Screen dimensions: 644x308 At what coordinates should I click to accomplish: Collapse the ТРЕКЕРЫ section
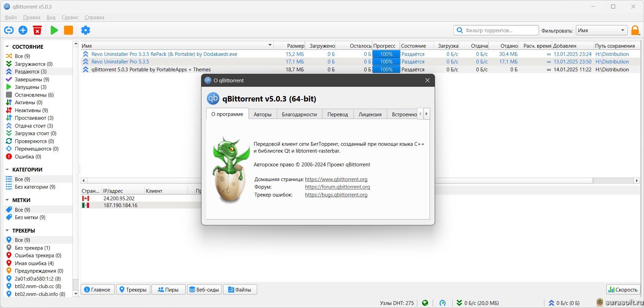coord(7,230)
